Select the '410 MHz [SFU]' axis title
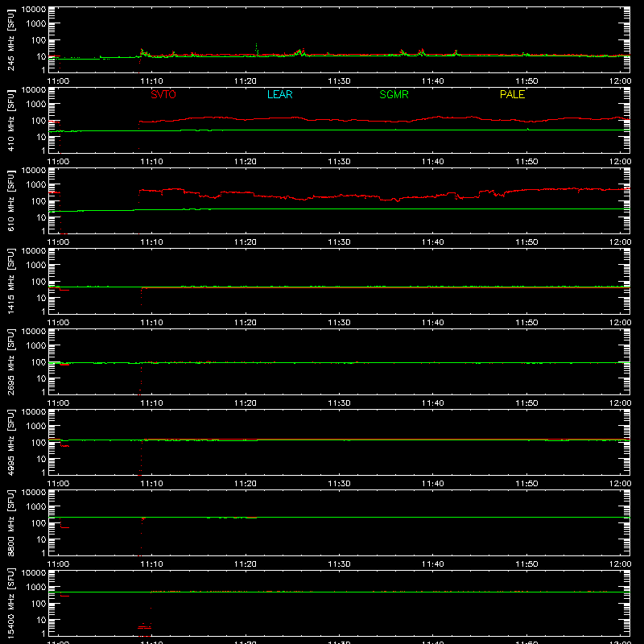644x644 pixels. point(10,121)
